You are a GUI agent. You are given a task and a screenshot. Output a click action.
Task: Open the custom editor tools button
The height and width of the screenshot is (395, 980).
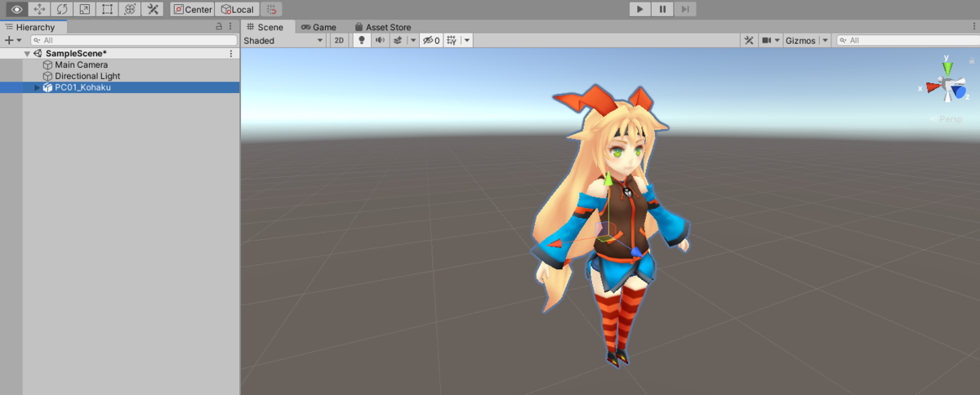click(x=152, y=9)
